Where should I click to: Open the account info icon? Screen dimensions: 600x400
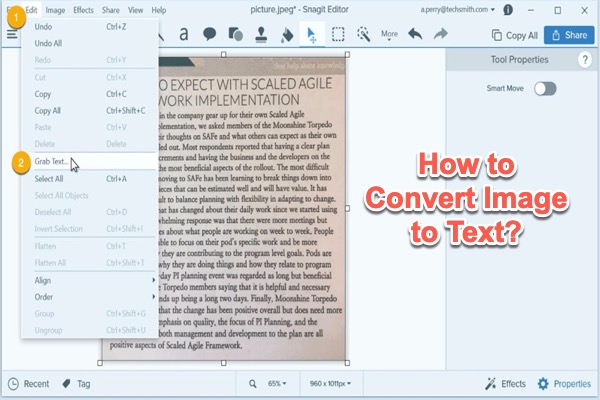point(508,10)
